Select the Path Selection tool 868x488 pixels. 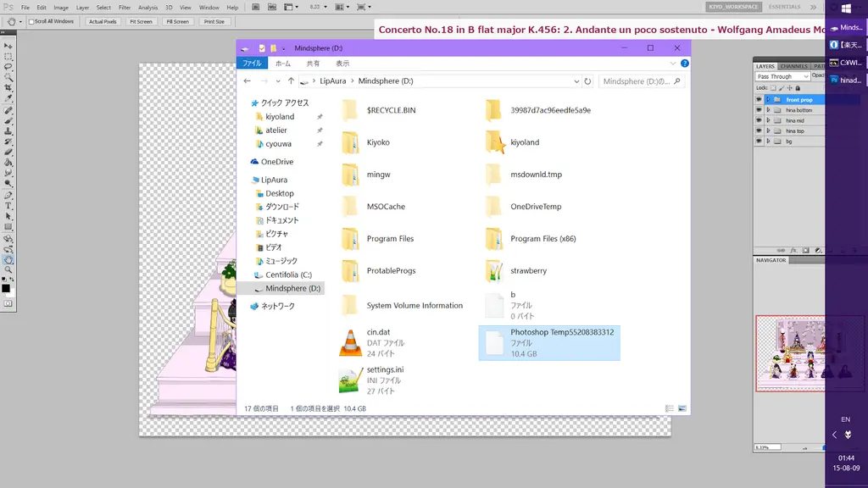[x=8, y=216]
